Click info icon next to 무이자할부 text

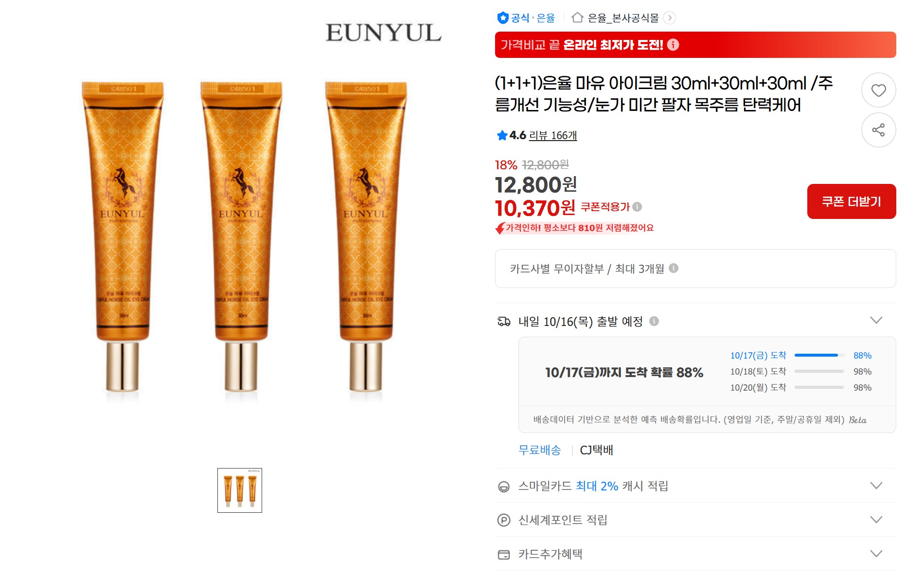click(x=674, y=268)
